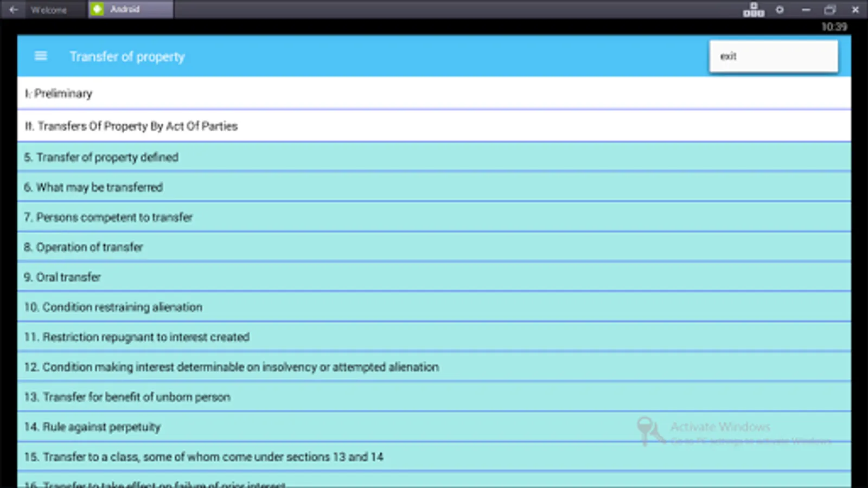868x488 pixels.
Task: Click the Transfer of property title
Action: tap(127, 56)
